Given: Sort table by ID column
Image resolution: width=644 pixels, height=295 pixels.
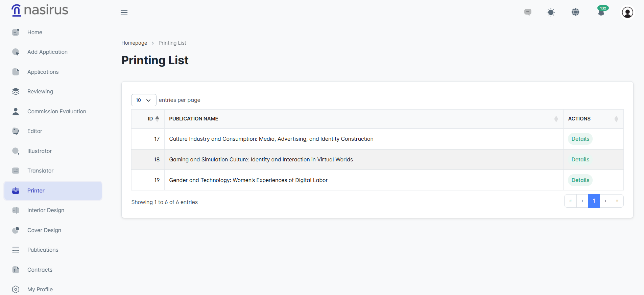Looking at the screenshot, I should pos(153,119).
